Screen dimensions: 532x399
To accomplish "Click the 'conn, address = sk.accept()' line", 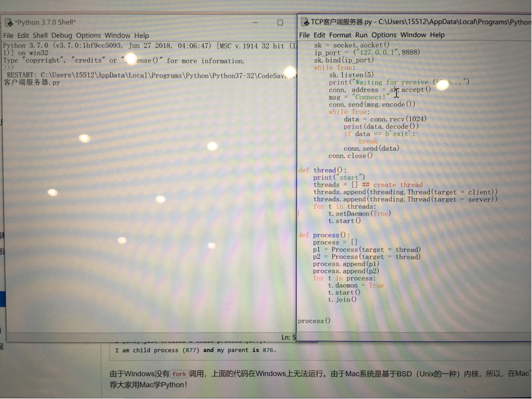I will (x=379, y=90).
